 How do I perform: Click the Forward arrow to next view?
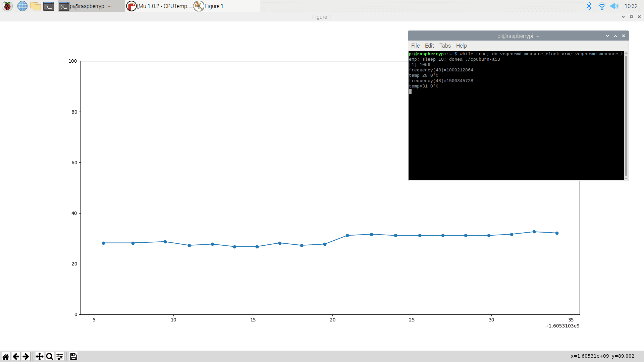click(26, 356)
